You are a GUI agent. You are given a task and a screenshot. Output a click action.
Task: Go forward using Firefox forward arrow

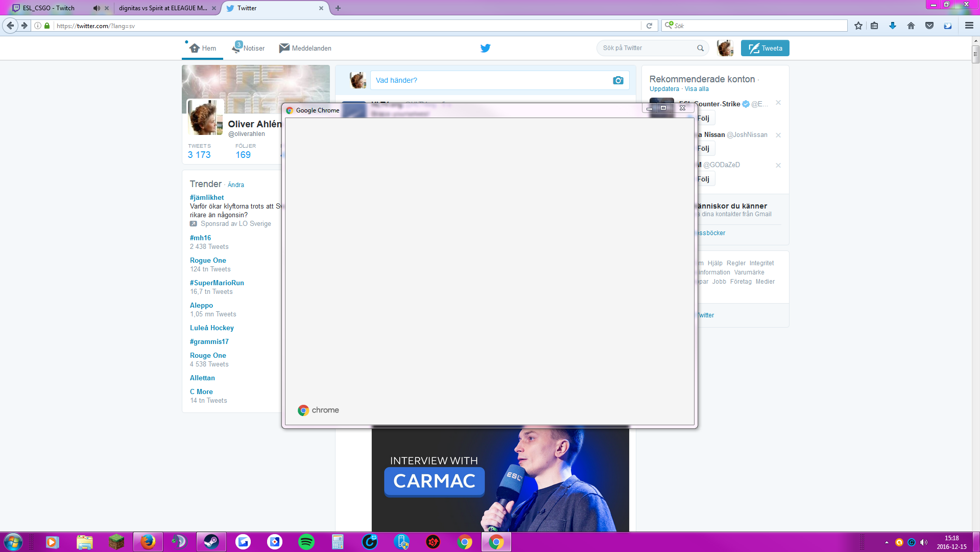coord(24,26)
